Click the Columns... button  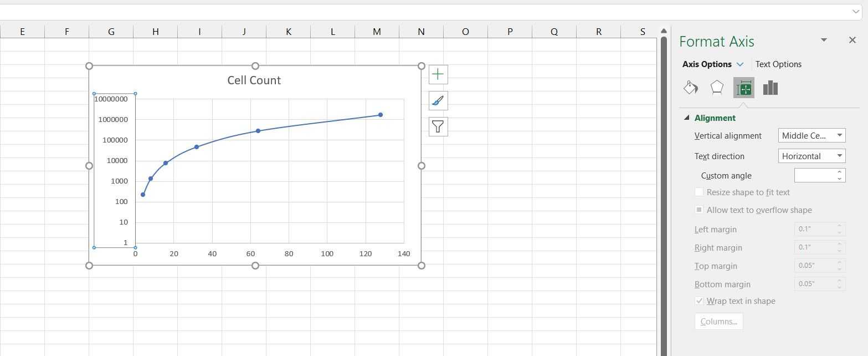[718, 322]
